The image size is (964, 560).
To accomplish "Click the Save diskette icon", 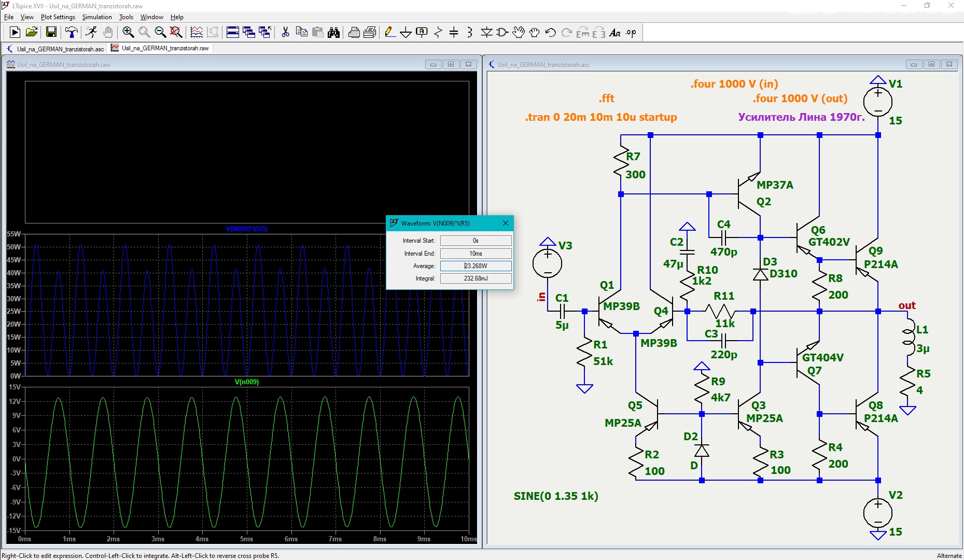I will click(51, 33).
